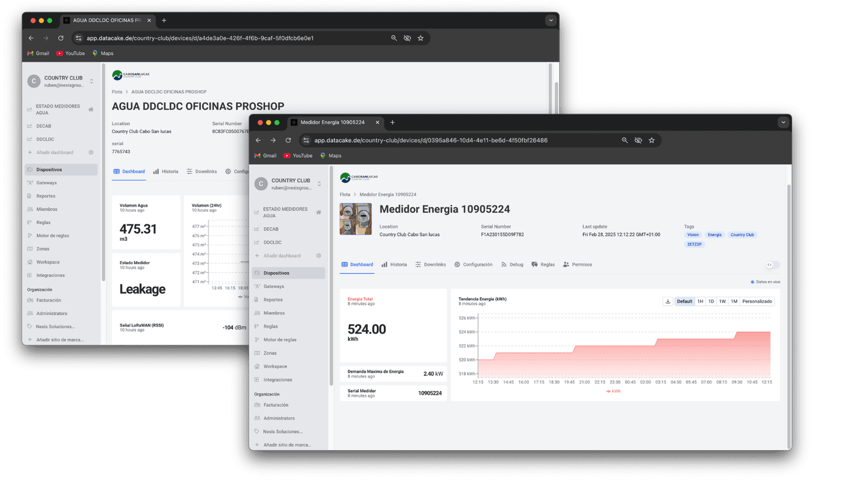This screenshot has height=488, width=868.
Task: Click download icon in Tendencia Energia chart
Action: [668, 301]
